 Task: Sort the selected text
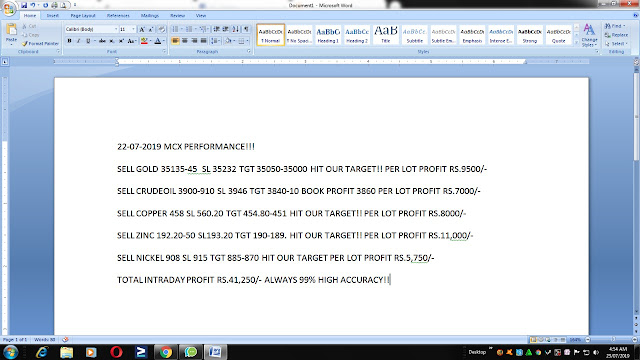click(236, 29)
